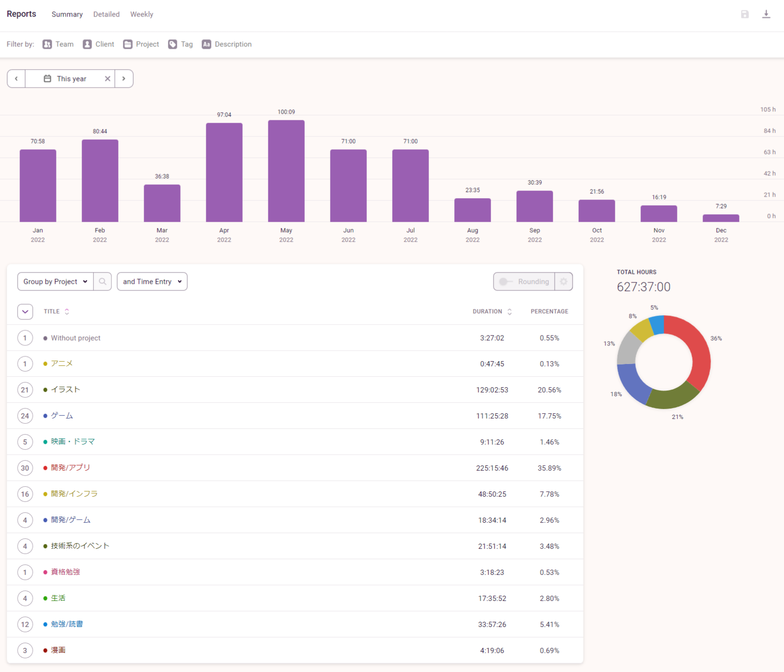Click the 100:09 label above May
Screen dimensions: 784x672
tap(286, 112)
